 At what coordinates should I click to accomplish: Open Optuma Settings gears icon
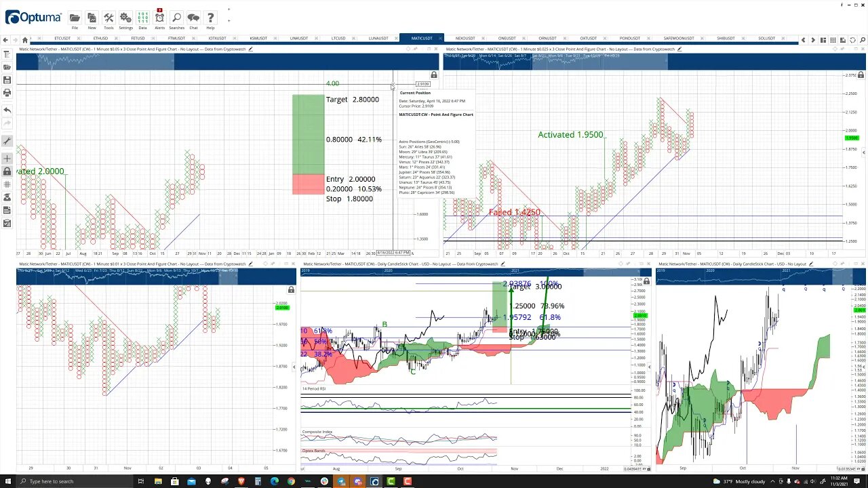pyautogui.click(x=125, y=18)
